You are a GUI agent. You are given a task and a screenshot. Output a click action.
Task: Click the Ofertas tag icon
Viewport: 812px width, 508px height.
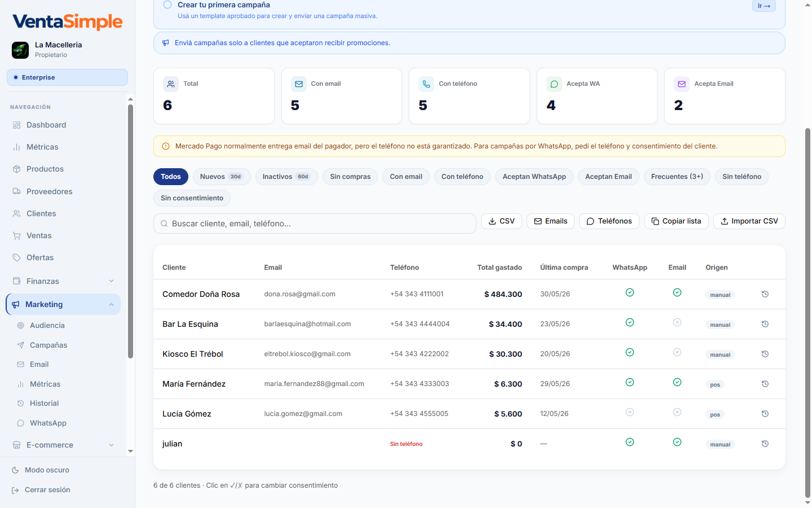coord(17,257)
